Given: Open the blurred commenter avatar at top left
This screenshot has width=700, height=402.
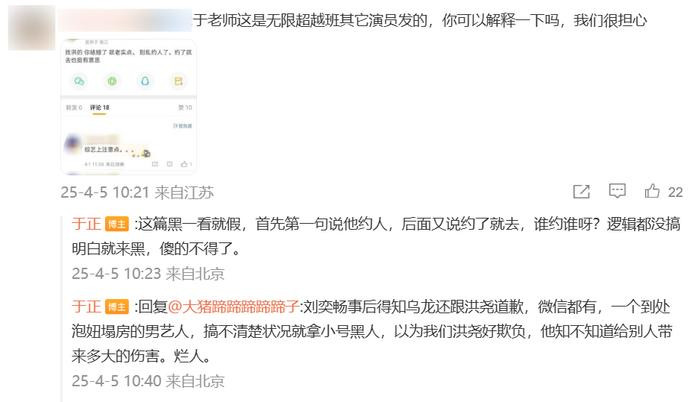Looking at the screenshot, I should pyautogui.click(x=31, y=28).
